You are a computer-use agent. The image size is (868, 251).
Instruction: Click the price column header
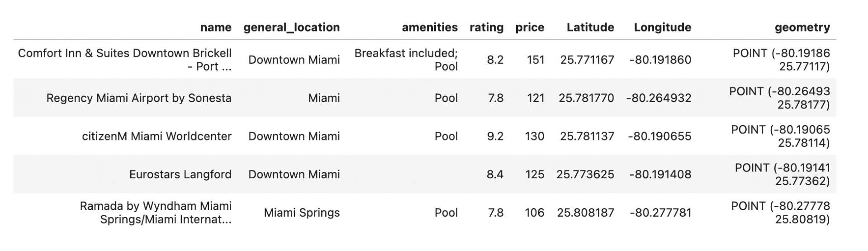coord(530,28)
